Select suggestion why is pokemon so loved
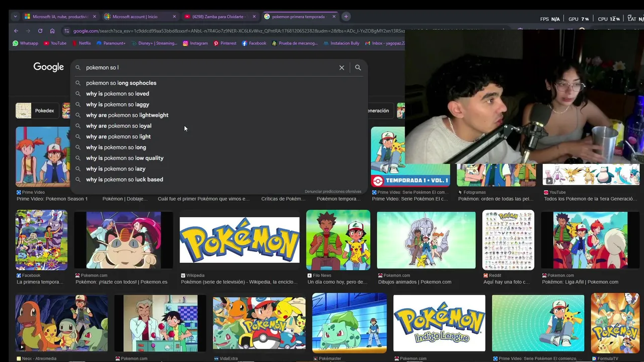The width and height of the screenshot is (644, 362). pyautogui.click(x=219, y=94)
